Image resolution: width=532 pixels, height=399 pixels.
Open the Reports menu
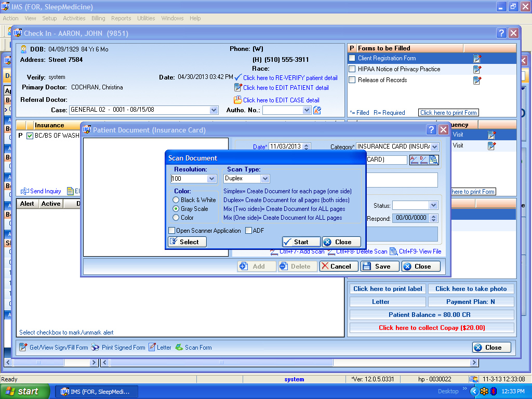pyautogui.click(x=121, y=18)
